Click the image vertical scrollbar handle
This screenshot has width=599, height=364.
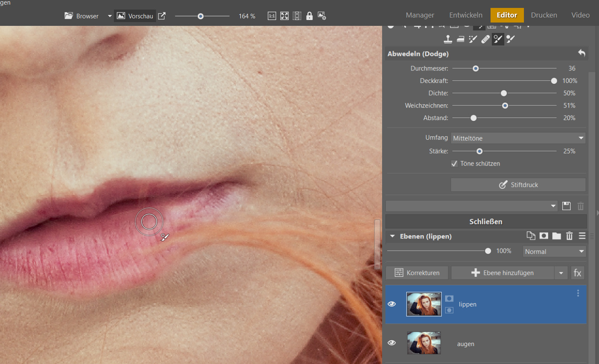[377, 244]
